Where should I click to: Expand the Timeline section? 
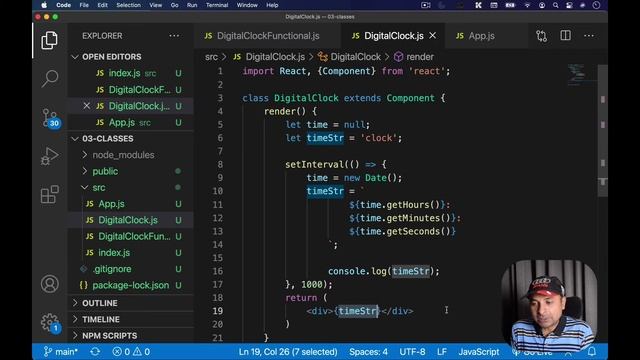(101, 320)
